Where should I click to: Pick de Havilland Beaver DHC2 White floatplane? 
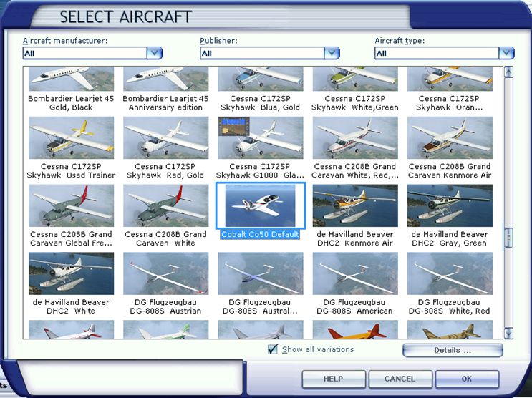click(x=72, y=273)
